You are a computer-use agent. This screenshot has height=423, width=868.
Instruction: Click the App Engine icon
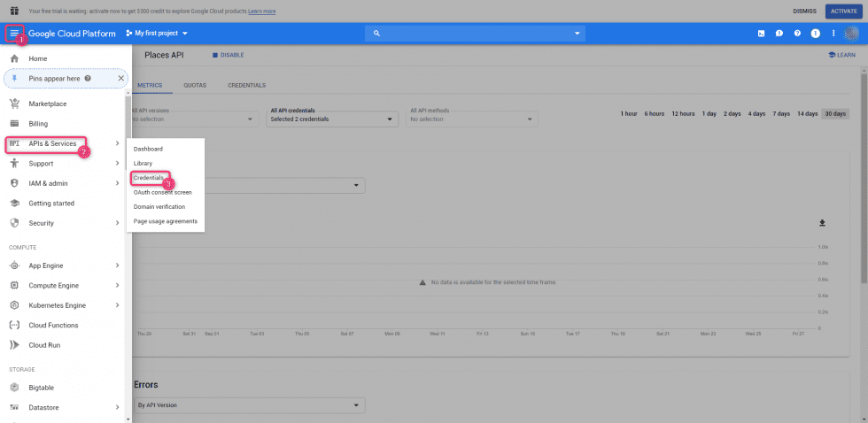coord(15,266)
